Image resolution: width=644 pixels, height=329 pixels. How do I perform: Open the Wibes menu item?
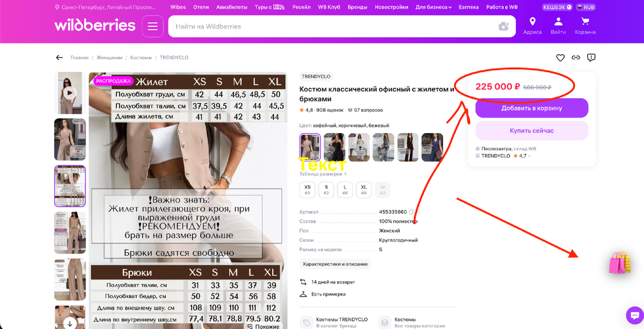178,8
